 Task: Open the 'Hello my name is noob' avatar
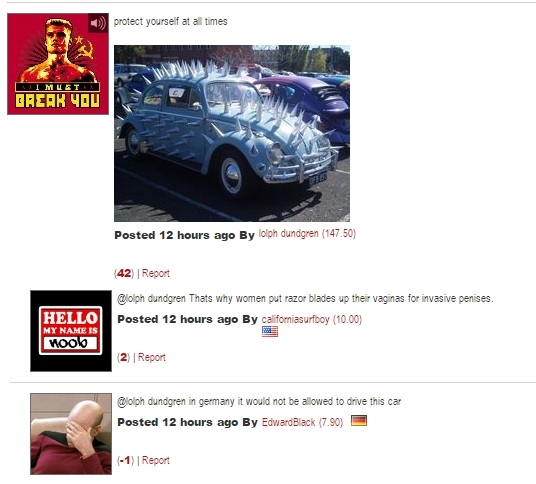click(x=71, y=331)
